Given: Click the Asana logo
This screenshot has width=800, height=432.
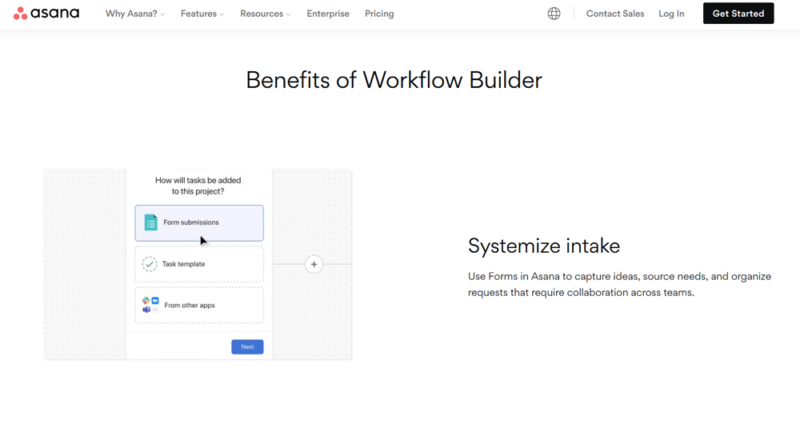Looking at the screenshot, I should click(46, 13).
